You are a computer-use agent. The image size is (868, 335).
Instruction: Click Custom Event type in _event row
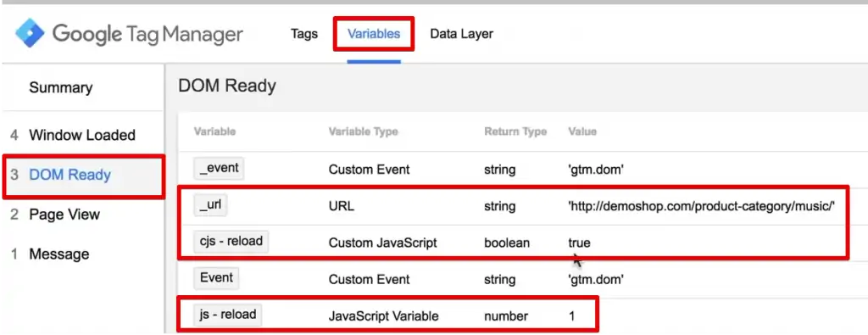[x=370, y=170]
